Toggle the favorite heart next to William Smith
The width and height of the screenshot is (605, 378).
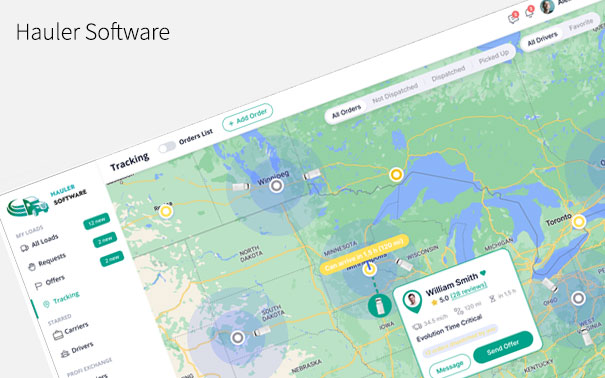click(x=483, y=273)
